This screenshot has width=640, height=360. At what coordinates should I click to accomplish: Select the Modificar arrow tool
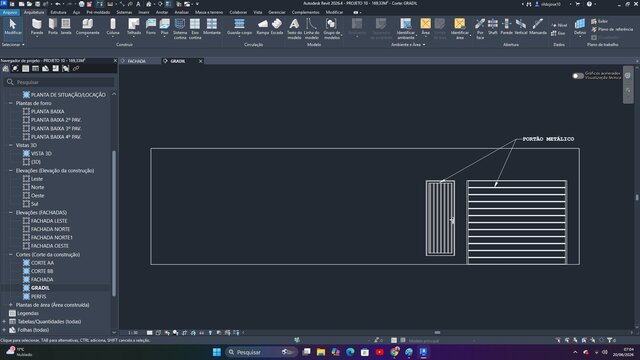[x=13, y=27]
